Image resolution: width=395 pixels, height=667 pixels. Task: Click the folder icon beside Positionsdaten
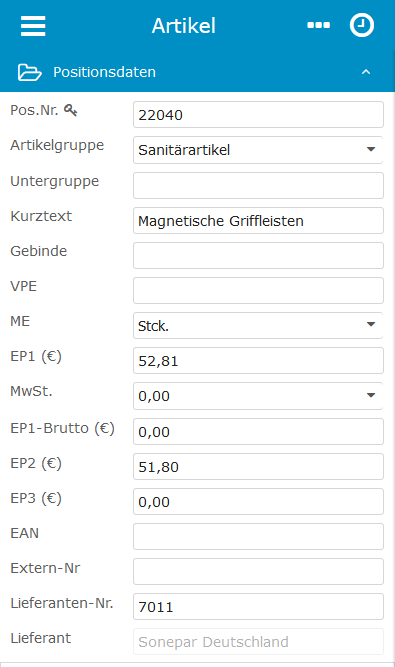click(x=29, y=72)
